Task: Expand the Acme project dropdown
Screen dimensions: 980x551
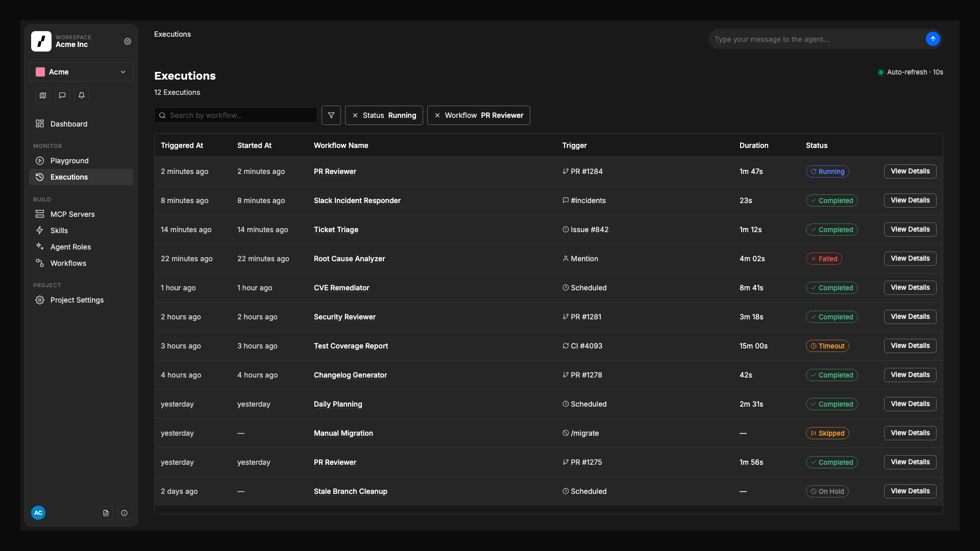Action: (81, 72)
